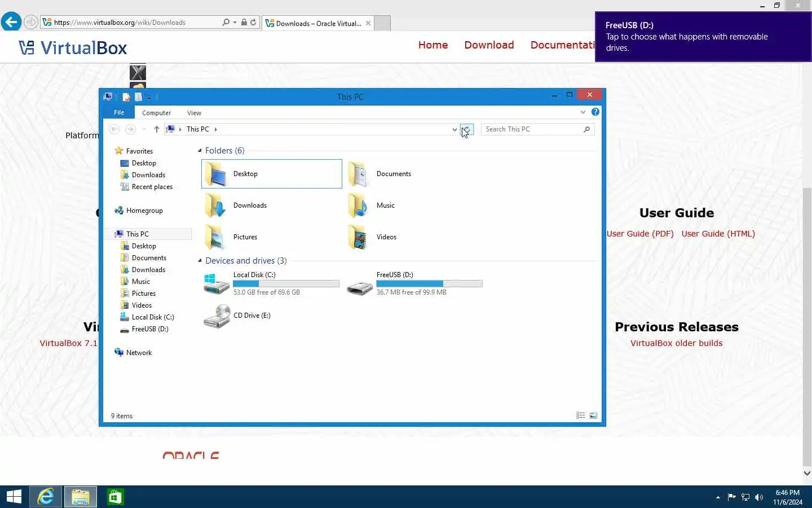
Task: Click the Search This PC input field
Action: (x=537, y=129)
